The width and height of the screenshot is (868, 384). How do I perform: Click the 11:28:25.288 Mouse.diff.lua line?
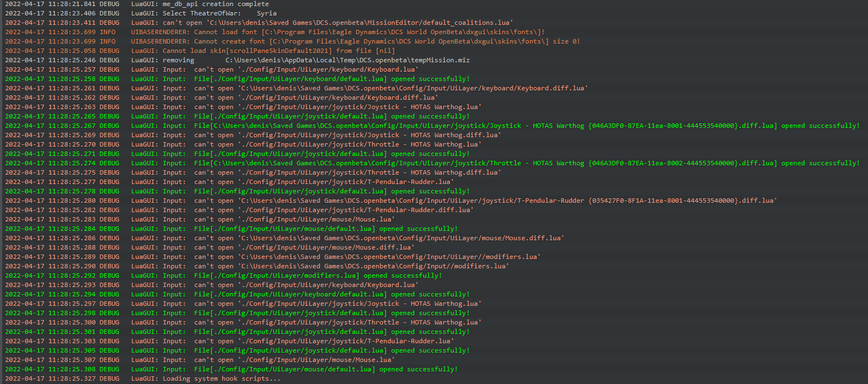pos(210,247)
